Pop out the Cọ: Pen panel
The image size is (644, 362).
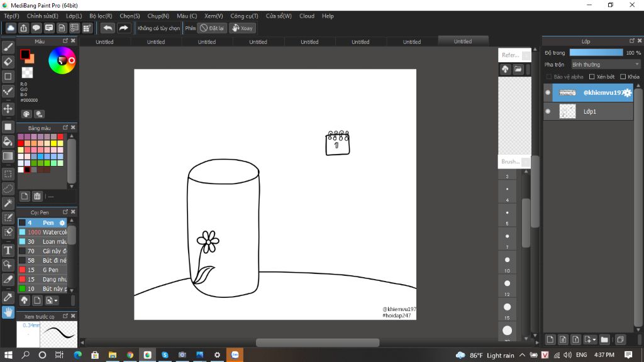65,212
